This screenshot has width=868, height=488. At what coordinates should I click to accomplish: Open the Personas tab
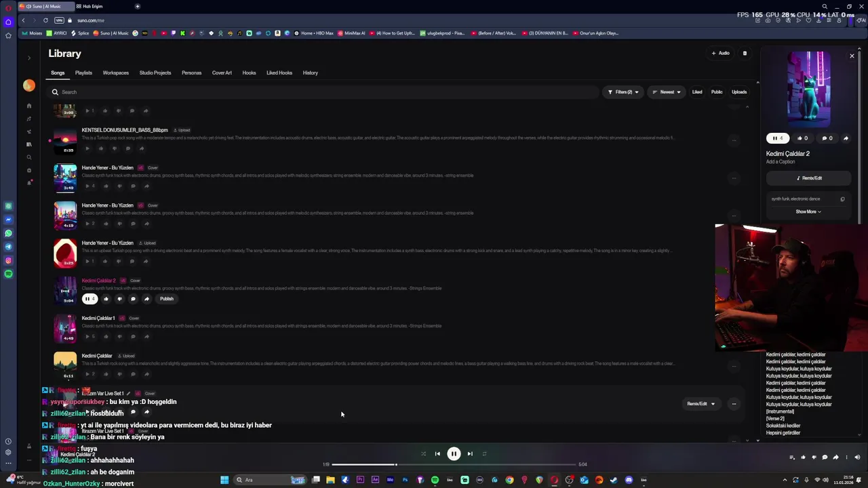pos(191,73)
